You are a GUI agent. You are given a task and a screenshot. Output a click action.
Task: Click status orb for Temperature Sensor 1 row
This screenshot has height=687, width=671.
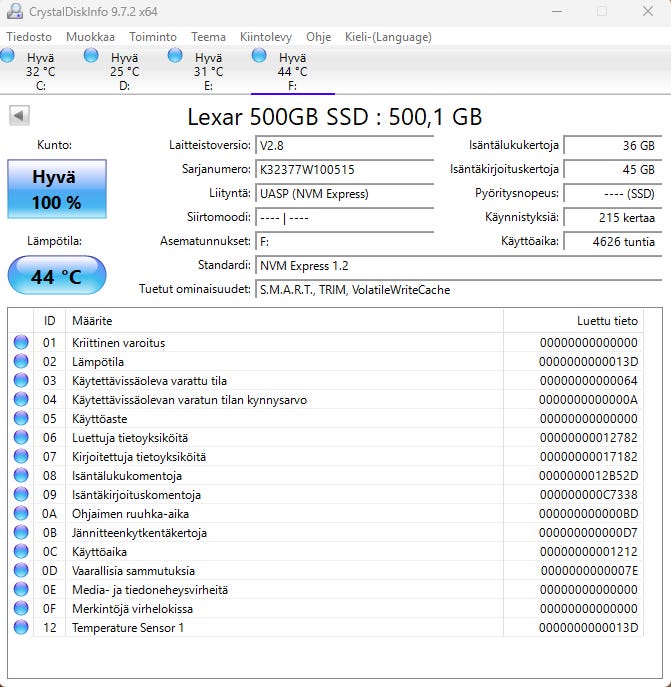point(21,628)
